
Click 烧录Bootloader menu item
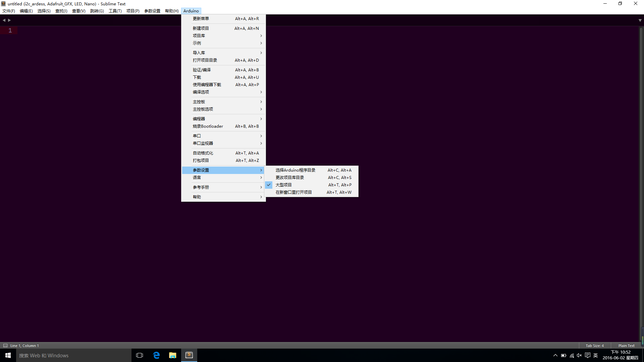click(x=223, y=126)
